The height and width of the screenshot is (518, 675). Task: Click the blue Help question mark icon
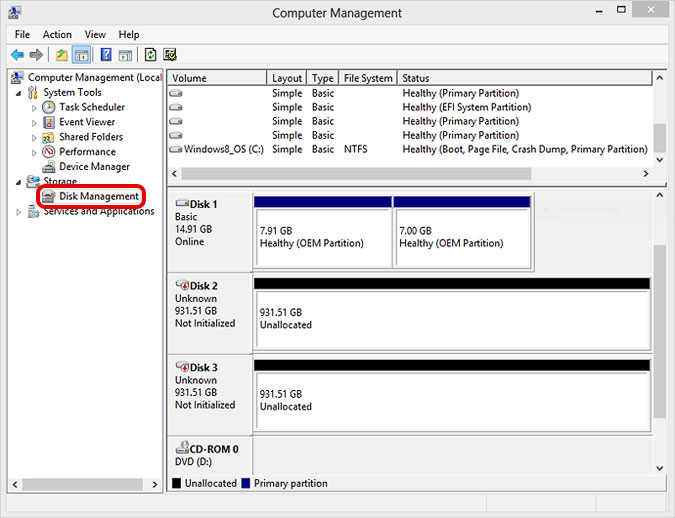click(106, 55)
